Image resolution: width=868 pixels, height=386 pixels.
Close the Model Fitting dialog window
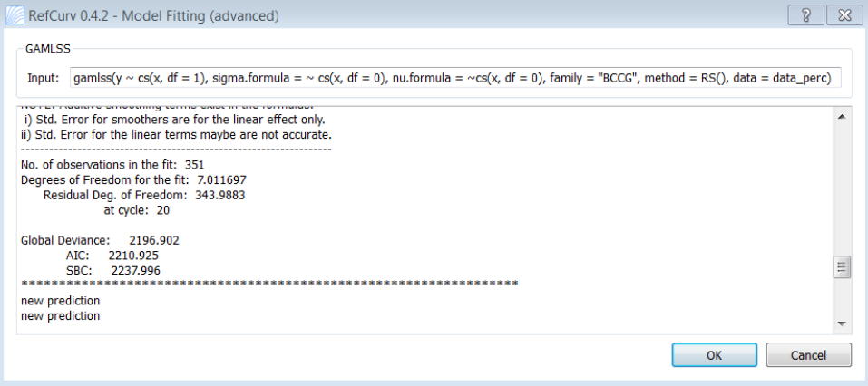coord(844,15)
